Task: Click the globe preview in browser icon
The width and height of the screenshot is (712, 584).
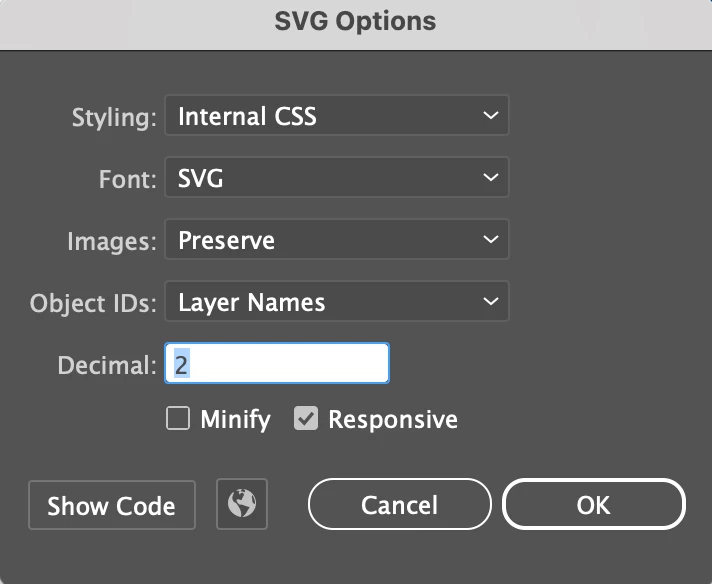Action: click(x=242, y=504)
